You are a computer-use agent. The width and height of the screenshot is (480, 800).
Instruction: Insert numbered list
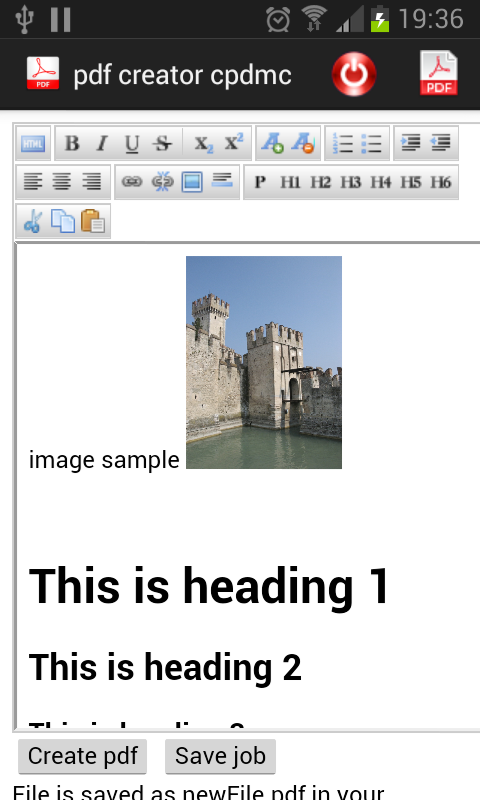pyautogui.click(x=342, y=143)
